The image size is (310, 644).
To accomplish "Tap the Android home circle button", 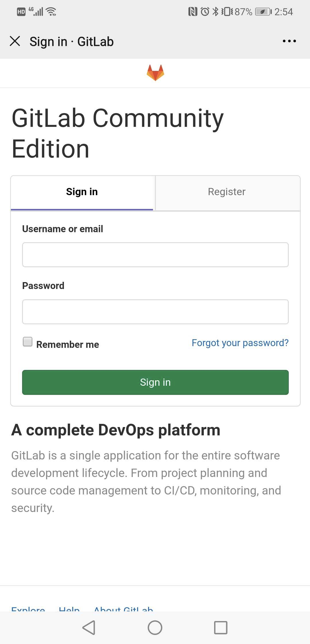I will (155, 627).
